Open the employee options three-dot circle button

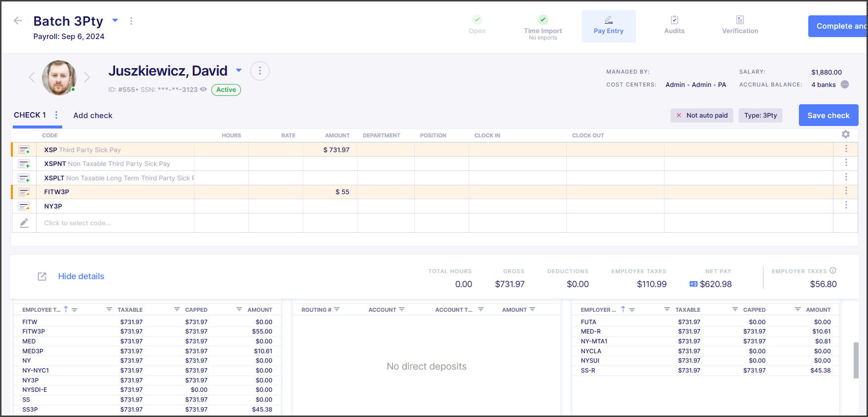click(x=260, y=71)
